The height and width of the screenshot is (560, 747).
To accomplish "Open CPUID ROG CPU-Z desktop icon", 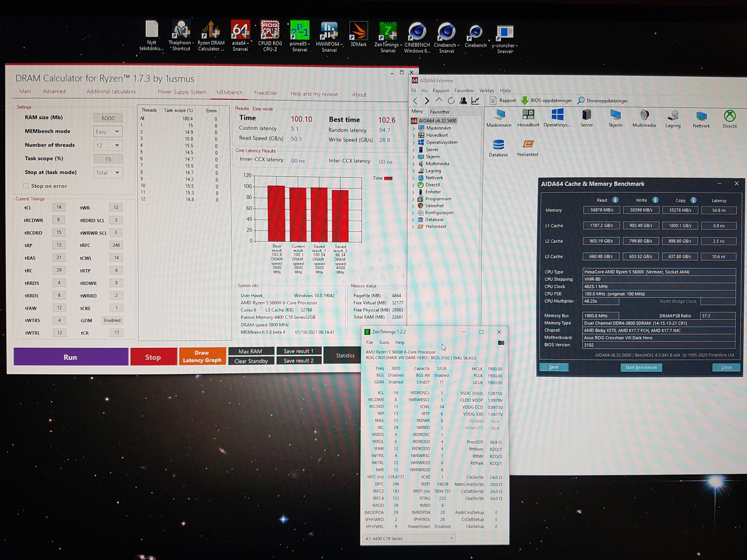I will click(x=270, y=36).
